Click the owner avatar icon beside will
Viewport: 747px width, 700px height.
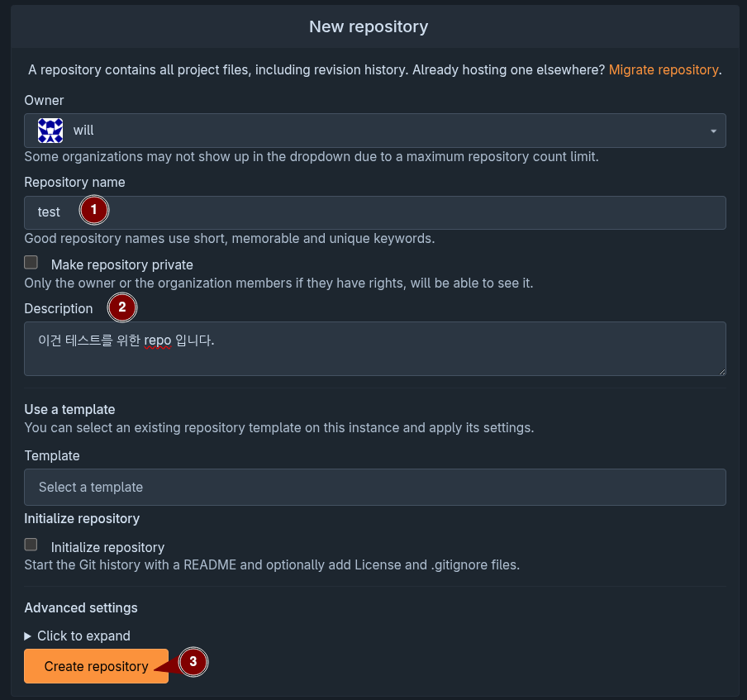coord(49,130)
